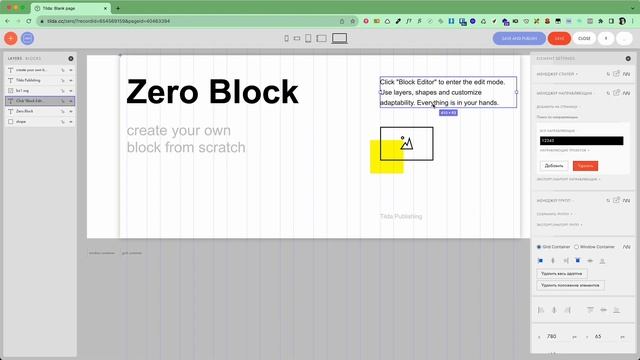Viewport: 640px width, 360px height.
Task: Toggle visibility icon in Менеджер групп row
Action: 627,200
